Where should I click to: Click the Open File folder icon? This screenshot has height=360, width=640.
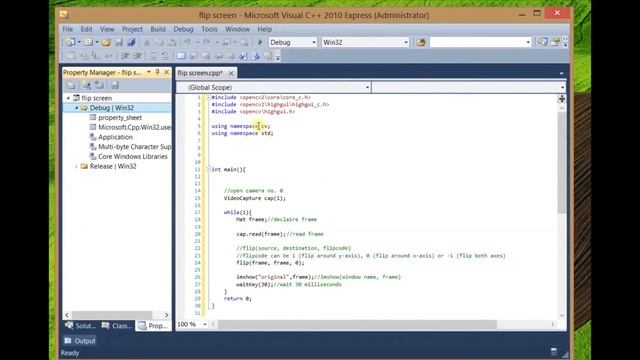106,42
